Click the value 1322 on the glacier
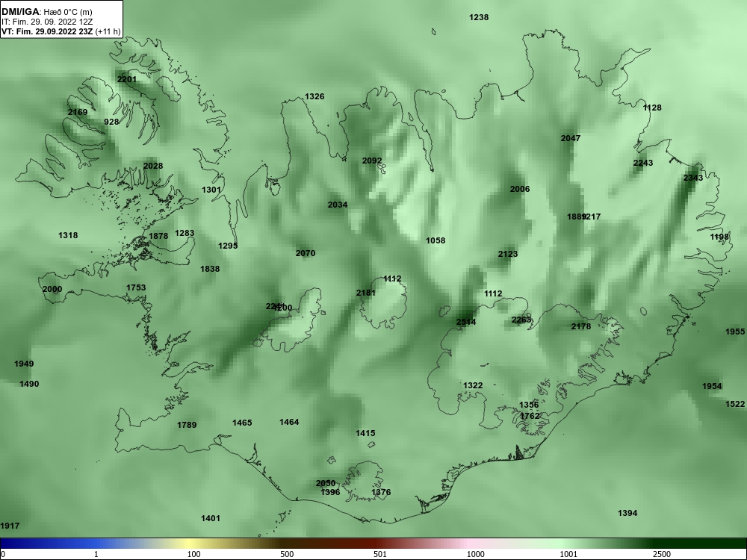This screenshot has height=560, width=747. (473, 385)
